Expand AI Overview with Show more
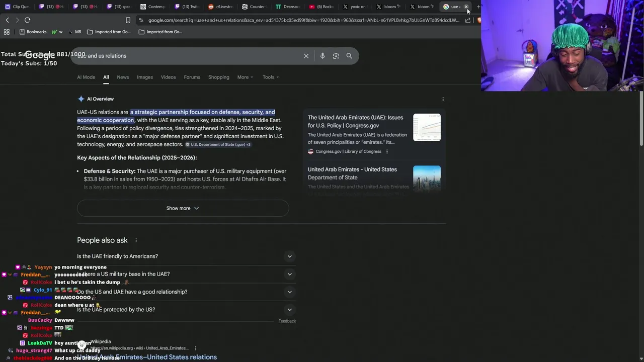 [183, 208]
